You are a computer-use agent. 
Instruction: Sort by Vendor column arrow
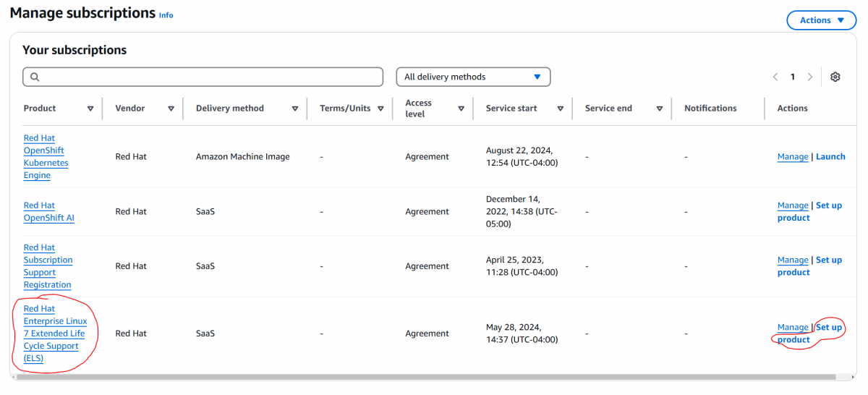[x=171, y=109]
